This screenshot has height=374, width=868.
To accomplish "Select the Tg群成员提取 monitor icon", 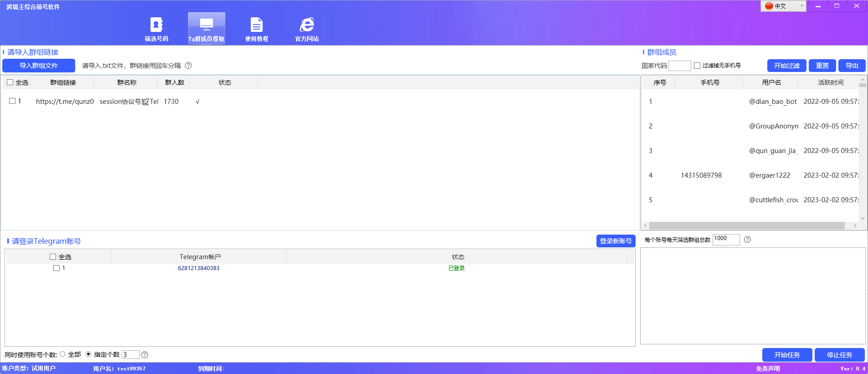I will (x=206, y=25).
